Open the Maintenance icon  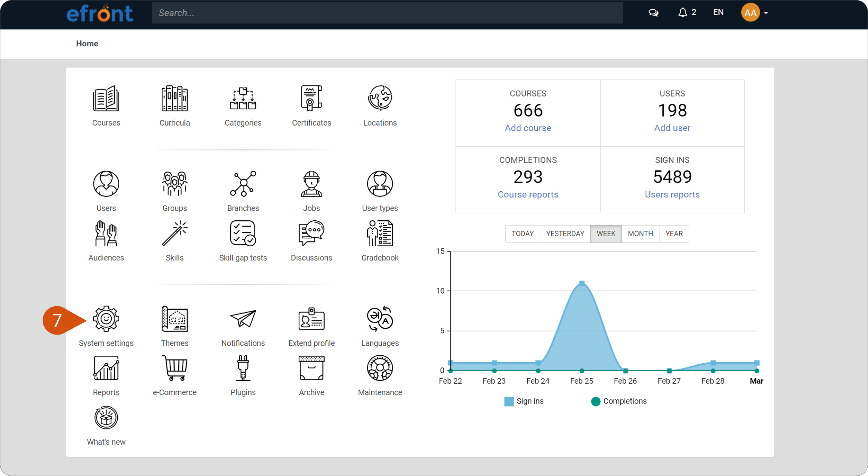380,368
